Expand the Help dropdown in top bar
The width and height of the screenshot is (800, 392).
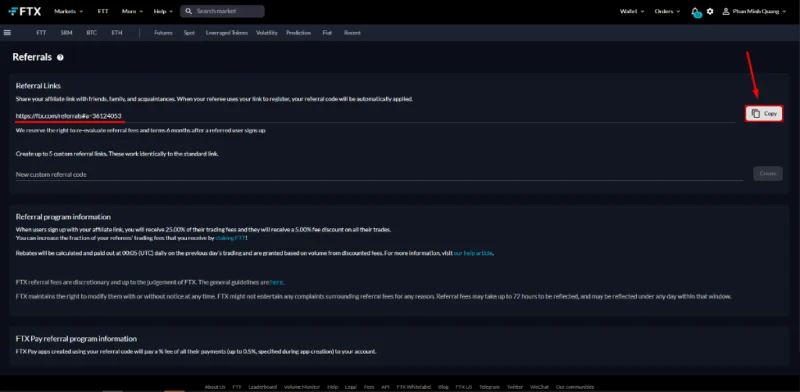click(163, 11)
